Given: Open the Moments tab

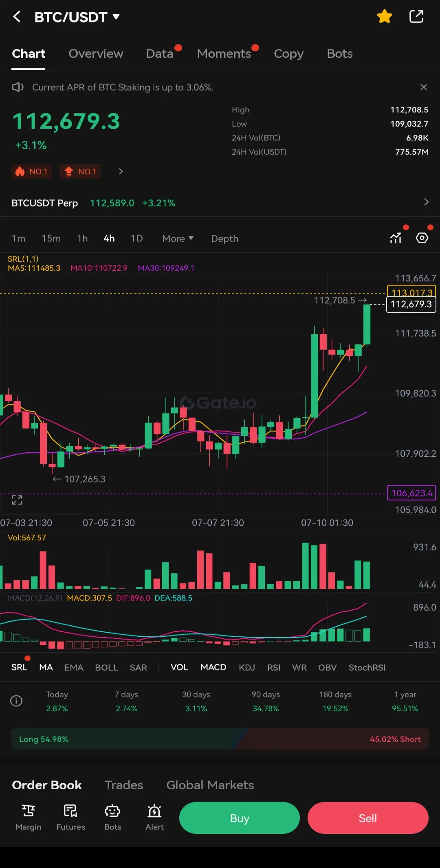Looking at the screenshot, I should point(224,54).
